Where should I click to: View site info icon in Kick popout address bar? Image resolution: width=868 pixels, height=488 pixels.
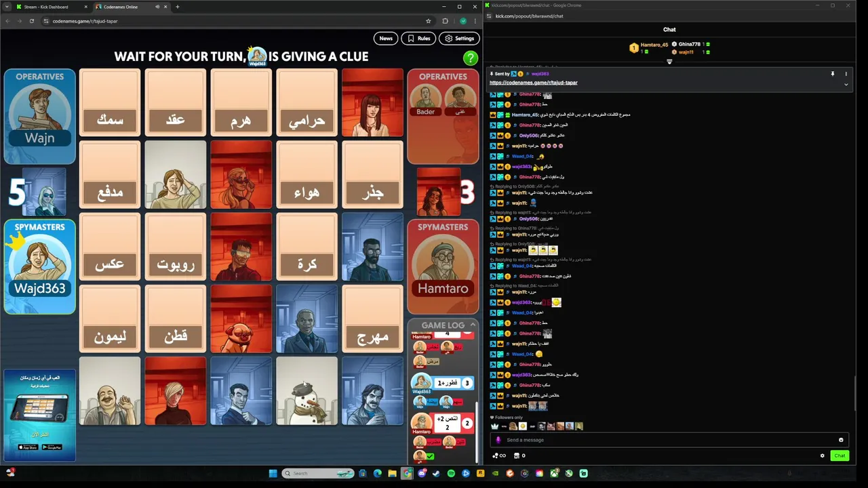tap(490, 16)
